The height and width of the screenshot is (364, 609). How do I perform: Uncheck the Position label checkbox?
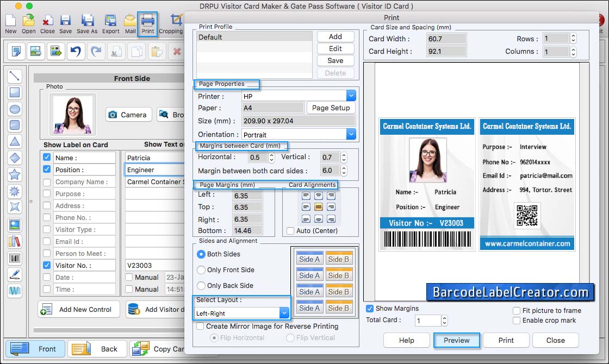pyautogui.click(x=47, y=169)
